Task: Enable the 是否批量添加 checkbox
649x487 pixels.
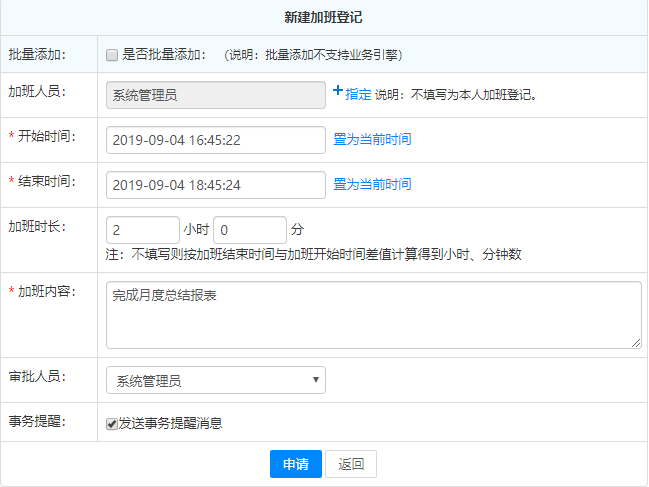Action: pyautogui.click(x=112, y=54)
